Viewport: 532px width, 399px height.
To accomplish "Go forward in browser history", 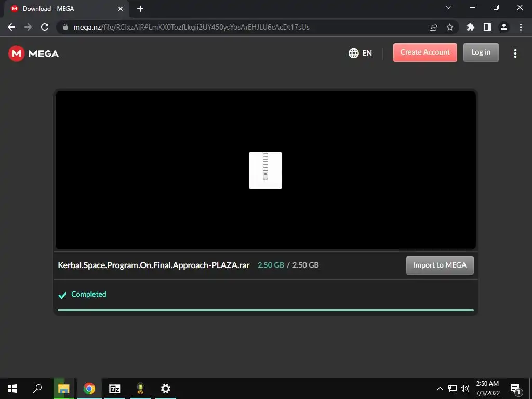I will (28, 27).
